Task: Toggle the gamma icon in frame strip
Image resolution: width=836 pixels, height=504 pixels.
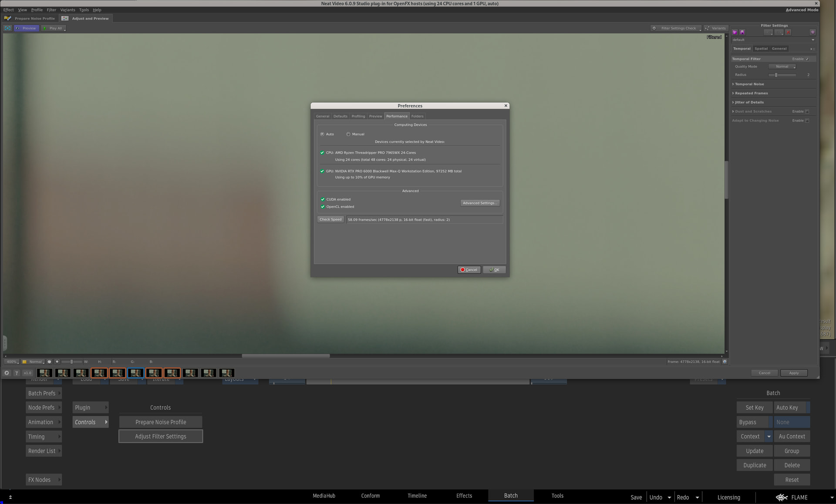Action: point(17,373)
